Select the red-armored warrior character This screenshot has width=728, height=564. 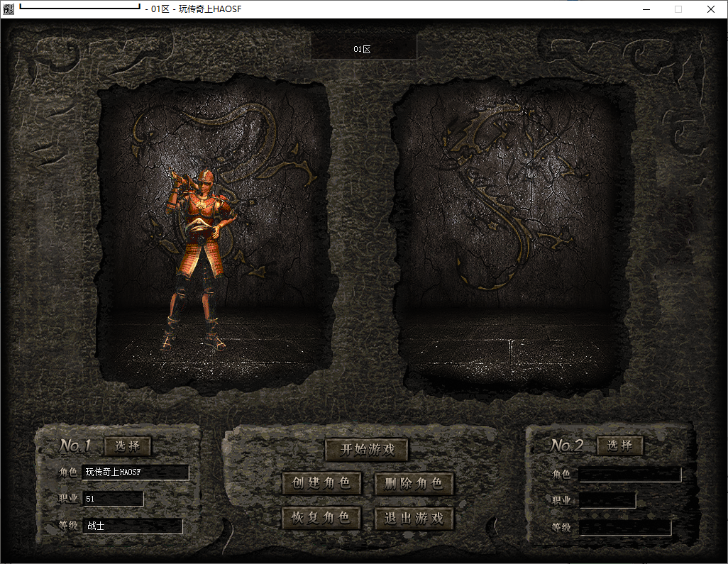201,260
